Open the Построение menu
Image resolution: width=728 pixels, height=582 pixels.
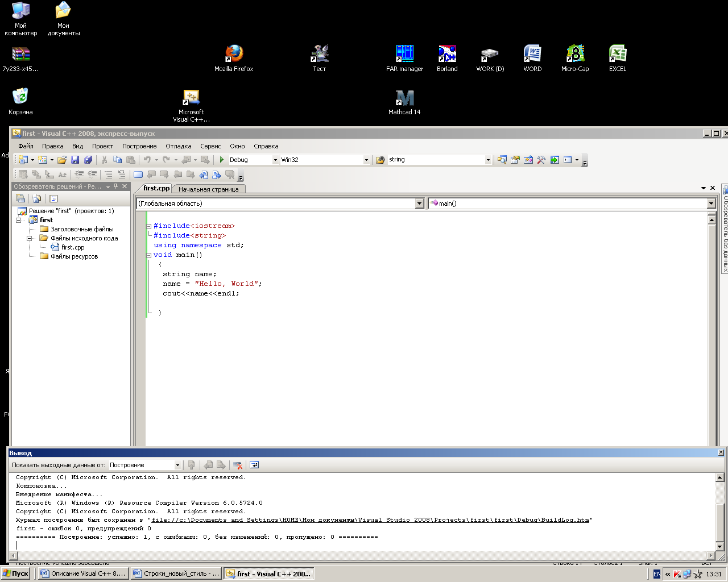(x=139, y=146)
